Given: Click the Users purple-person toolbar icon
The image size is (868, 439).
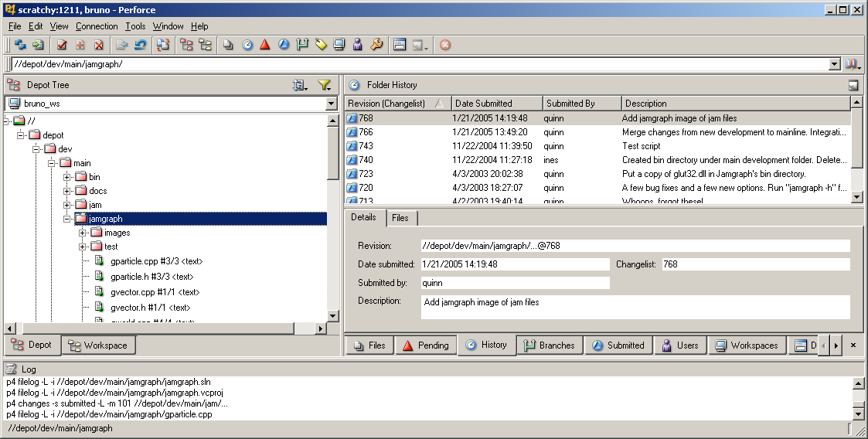Looking at the screenshot, I should [358, 45].
